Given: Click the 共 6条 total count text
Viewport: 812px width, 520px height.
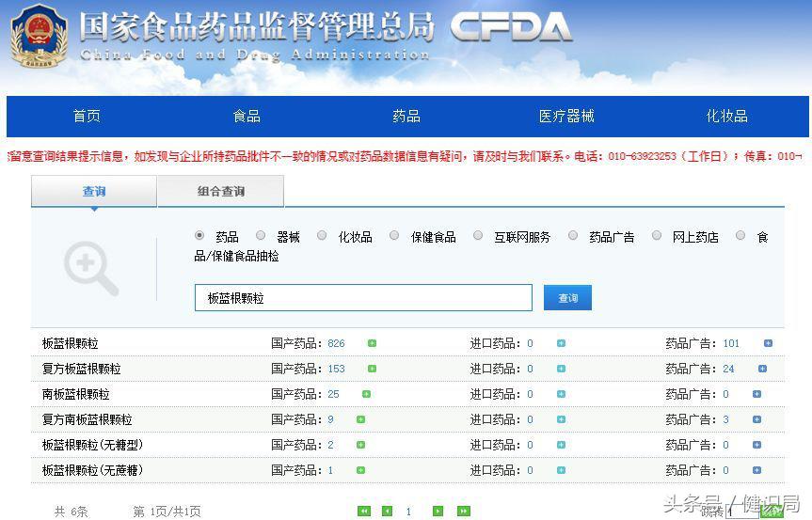Looking at the screenshot, I should 71,512.
